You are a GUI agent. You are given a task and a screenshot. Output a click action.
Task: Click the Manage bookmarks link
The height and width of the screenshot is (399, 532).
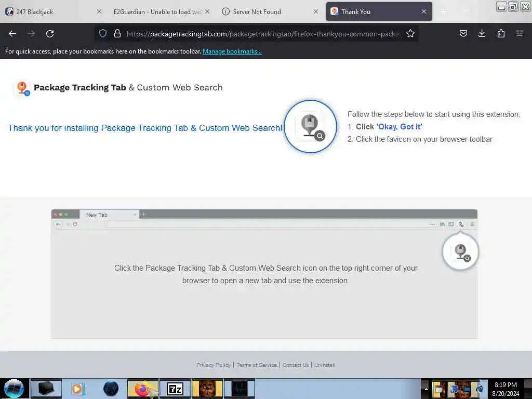[232, 51]
